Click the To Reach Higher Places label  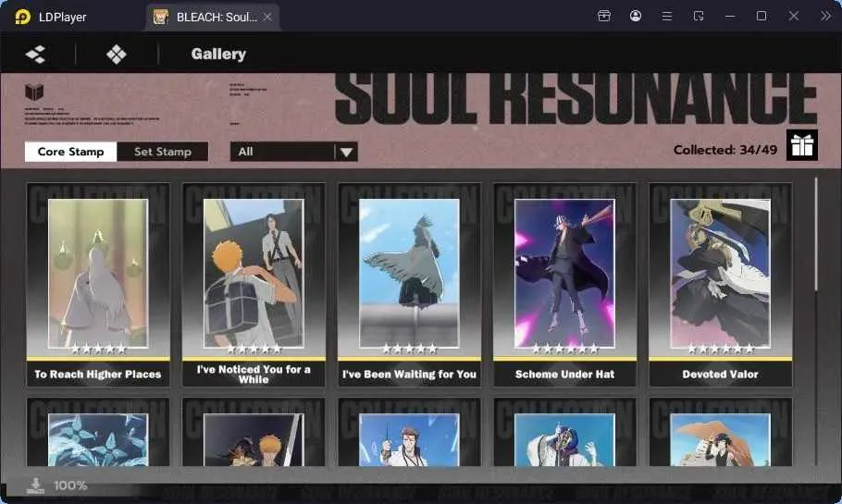(x=98, y=375)
